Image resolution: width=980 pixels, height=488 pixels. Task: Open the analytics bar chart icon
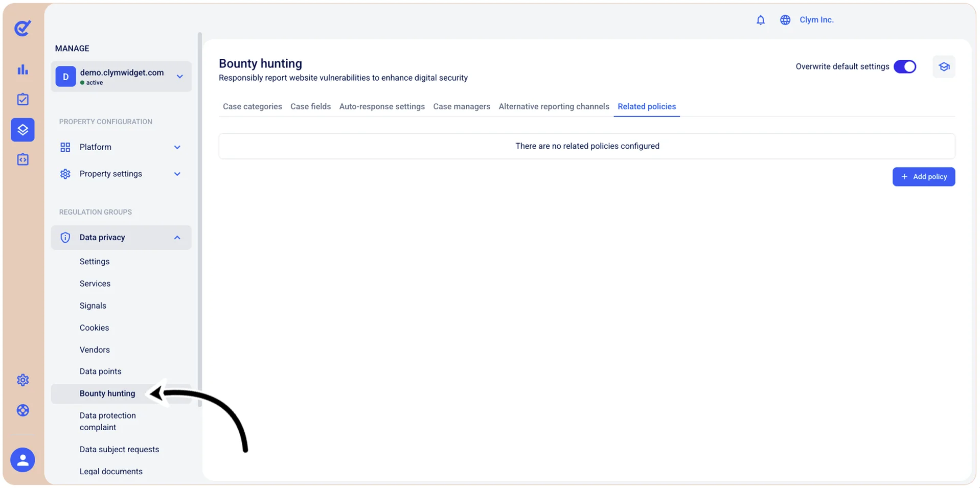coord(22,69)
